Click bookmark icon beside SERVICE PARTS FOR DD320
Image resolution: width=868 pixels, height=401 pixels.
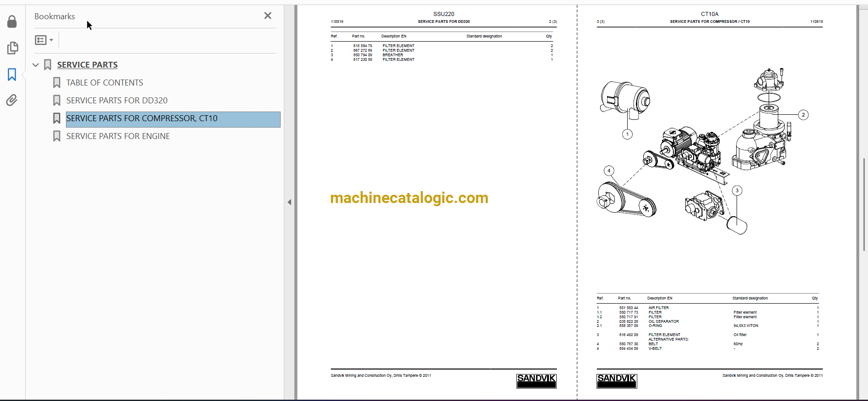[57, 101]
